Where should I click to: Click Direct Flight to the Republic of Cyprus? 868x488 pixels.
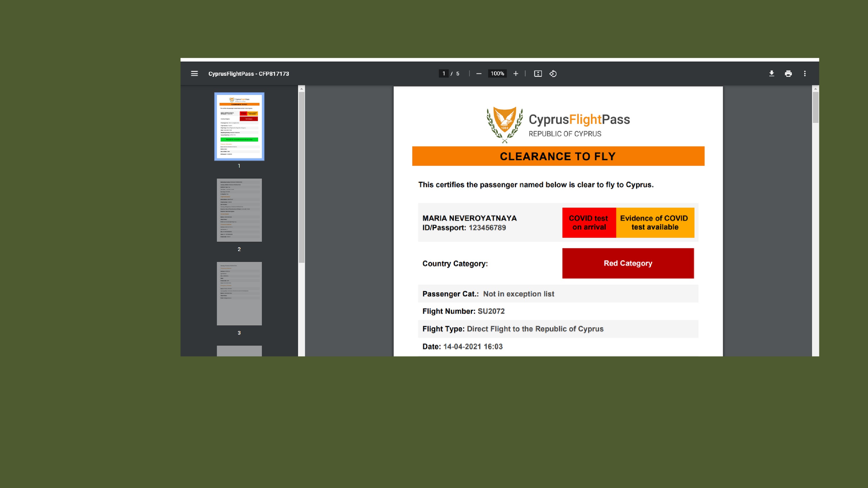535,329
